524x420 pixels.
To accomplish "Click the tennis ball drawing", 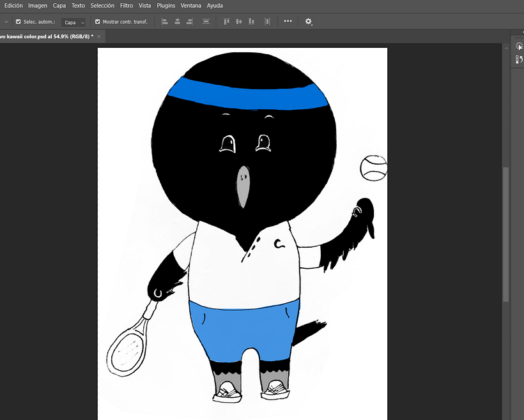I will coord(374,168).
